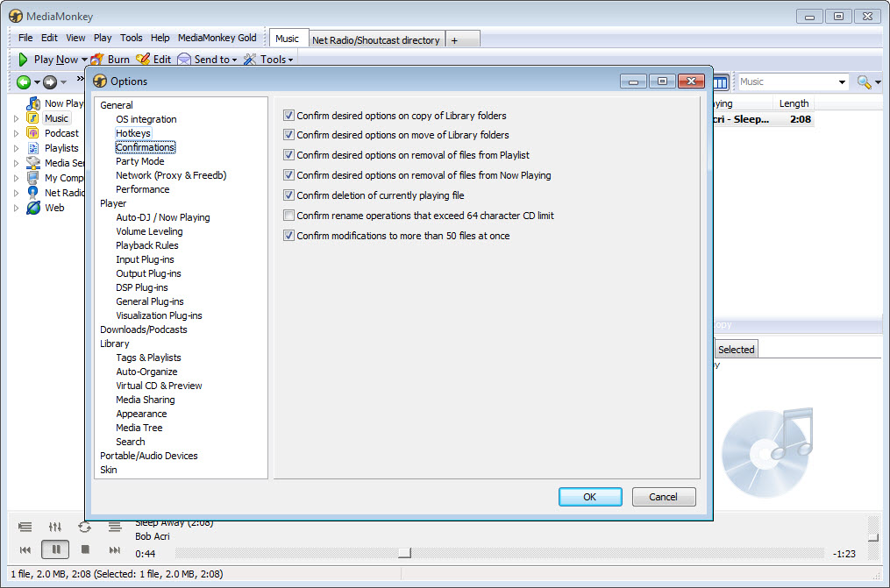Uncheck confirm removal of files from Now Playing
890x588 pixels.
pos(288,175)
